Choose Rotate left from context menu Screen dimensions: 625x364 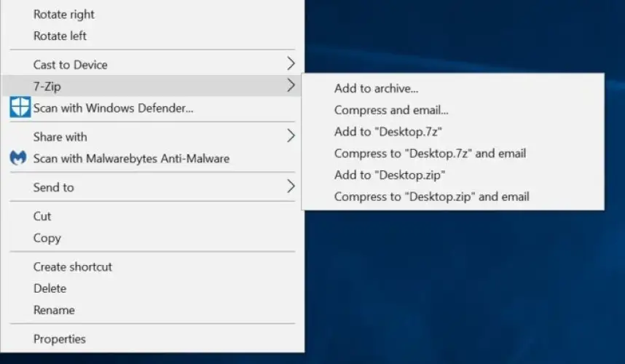click(60, 36)
